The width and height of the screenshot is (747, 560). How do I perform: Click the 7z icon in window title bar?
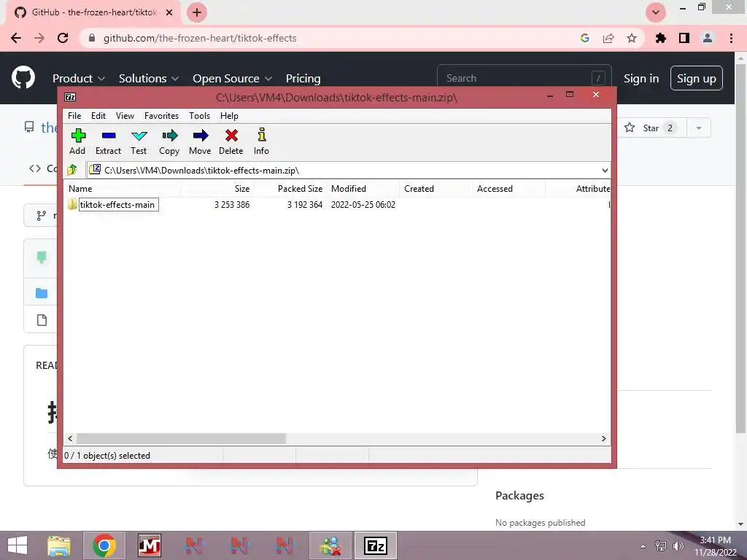[70, 97]
